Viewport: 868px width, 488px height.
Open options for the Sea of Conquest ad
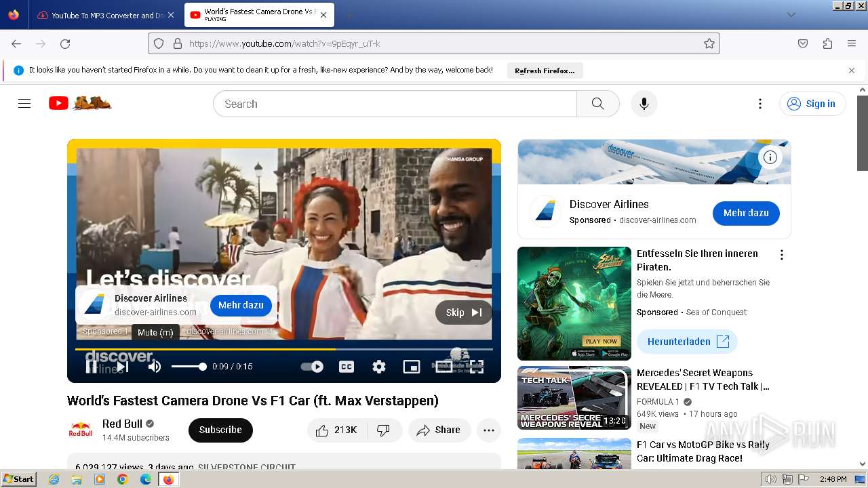[x=782, y=255]
